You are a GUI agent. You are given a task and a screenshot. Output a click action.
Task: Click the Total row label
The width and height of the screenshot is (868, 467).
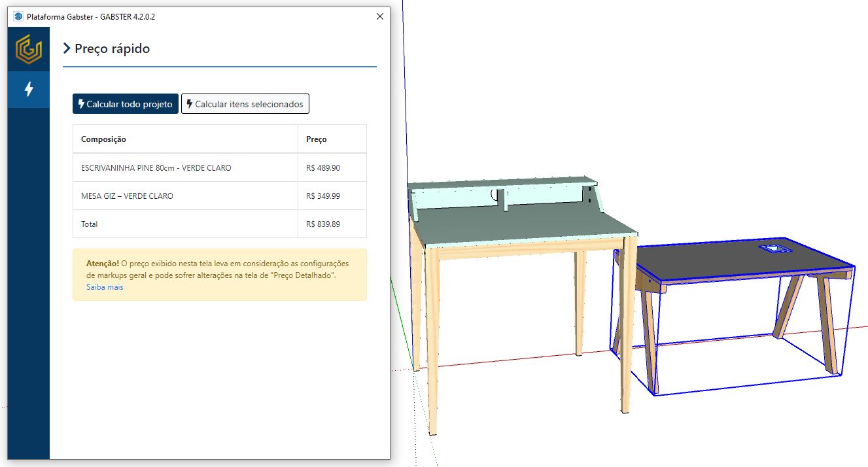click(x=90, y=224)
